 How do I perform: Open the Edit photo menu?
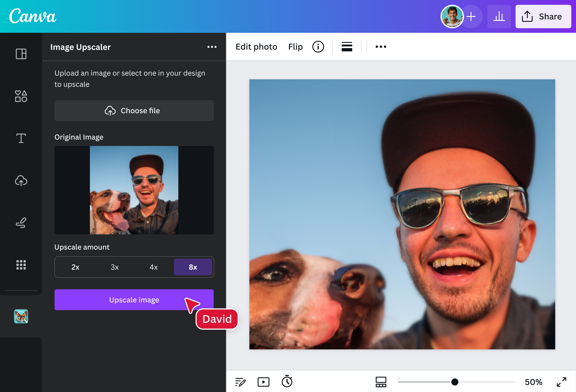256,47
